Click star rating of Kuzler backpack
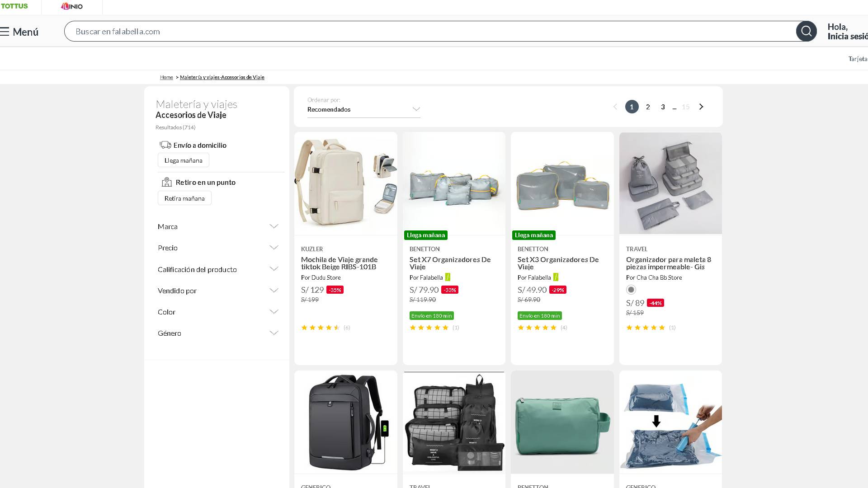 (321, 328)
